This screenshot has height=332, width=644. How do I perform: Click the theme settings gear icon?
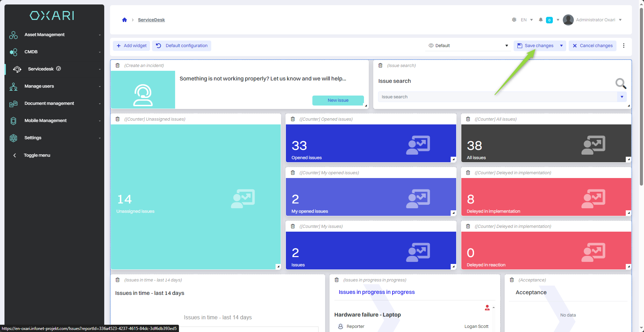point(514,20)
